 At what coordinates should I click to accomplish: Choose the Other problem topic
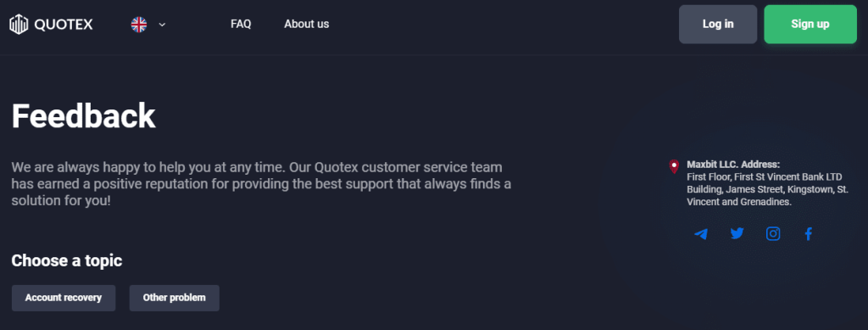coord(175,298)
